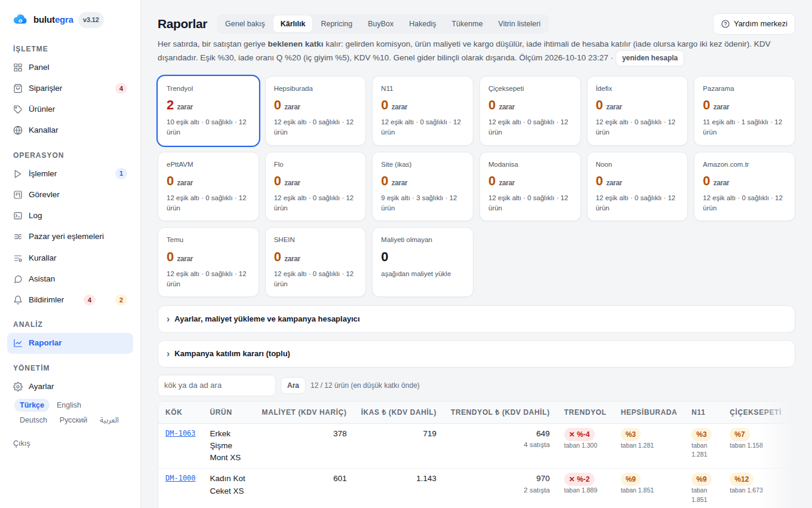Click the help circle icon in Yardım merkezi

pos(725,24)
